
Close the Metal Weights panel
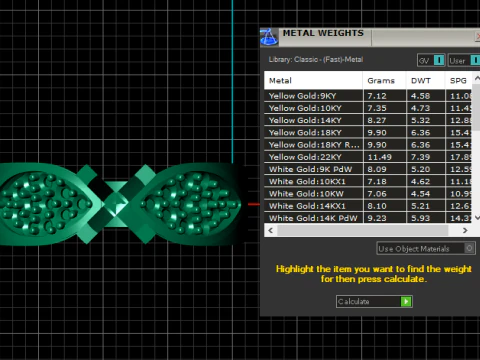click(x=478, y=37)
